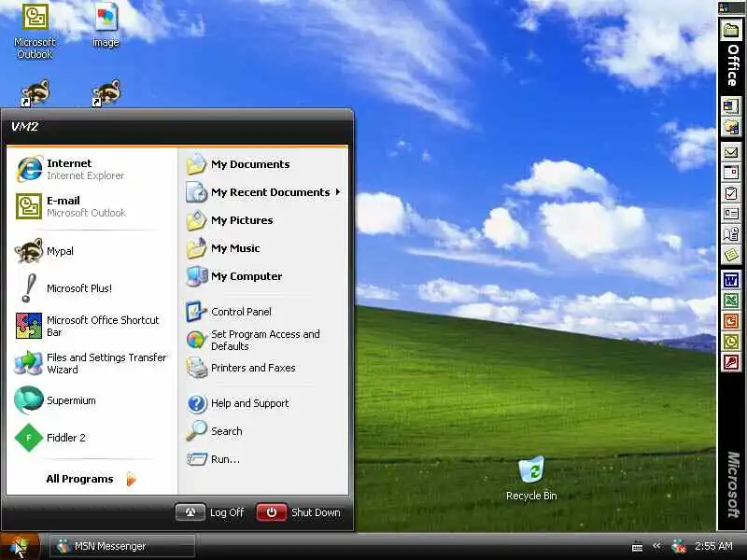
Task: Expand hidden tray icons chevron
Action: click(x=657, y=546)
